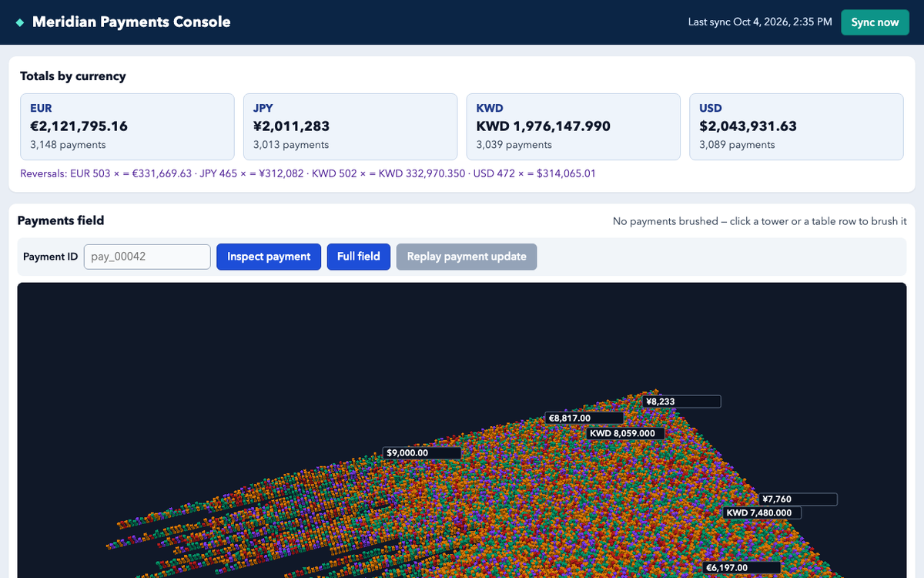Click the Reversals summary line
This screenshot has width=924, height=578.
(308, 173)
